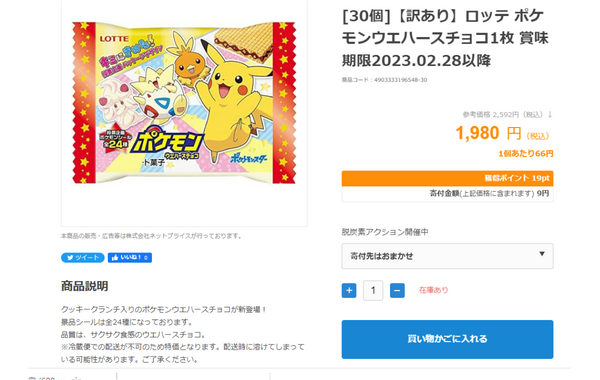Click the 脱炭素アクション開催中 label

(x=385, y=232)
